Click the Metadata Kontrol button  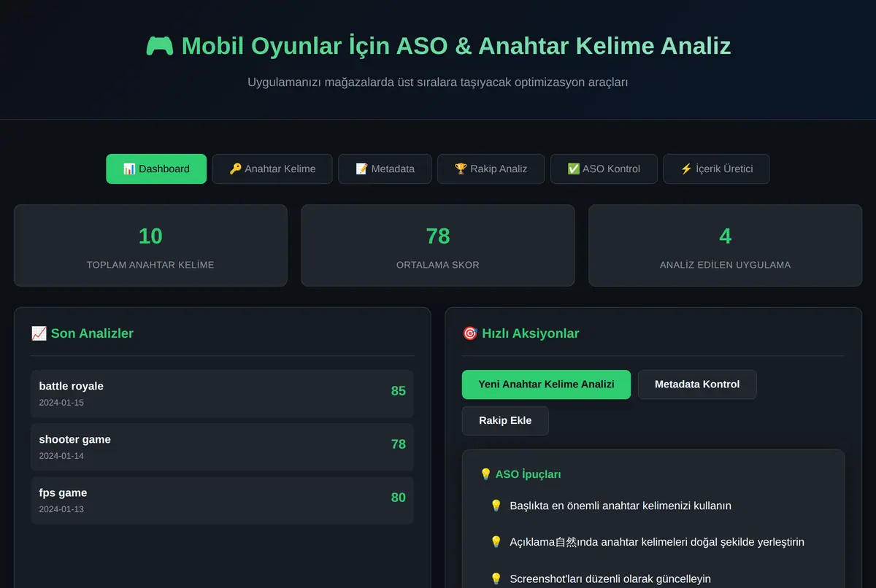[697, 384]
